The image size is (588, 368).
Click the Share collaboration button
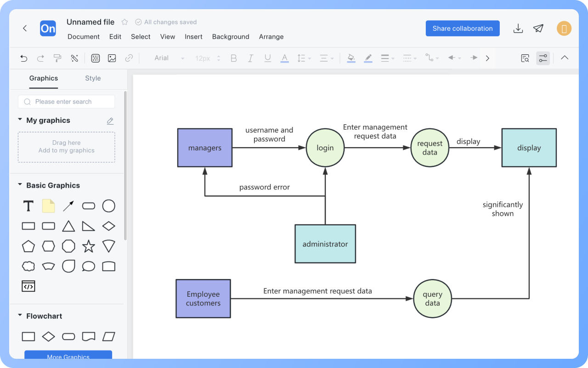[x=462, y=28]
